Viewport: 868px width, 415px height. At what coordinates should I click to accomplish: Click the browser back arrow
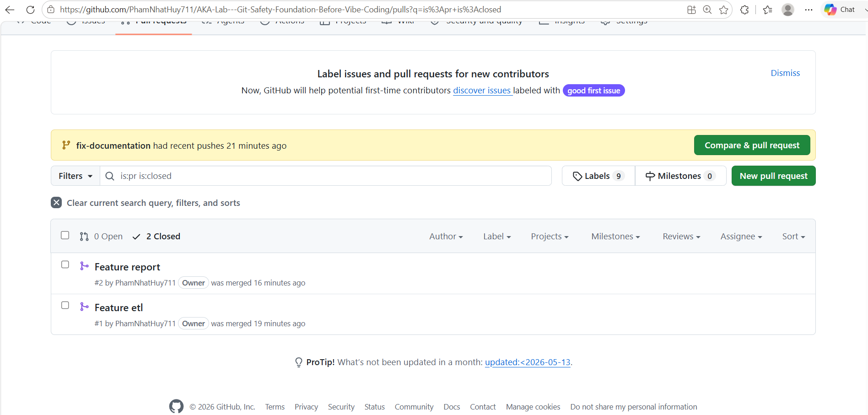tap(10, 10)
